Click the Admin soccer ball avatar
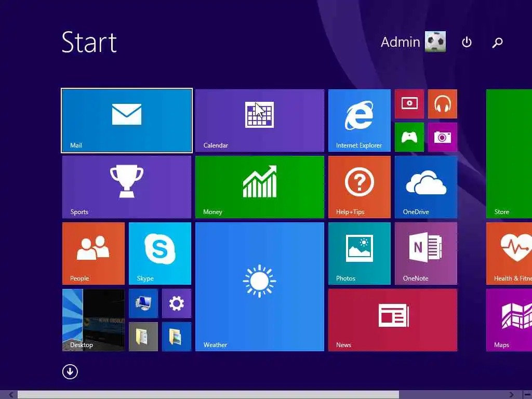The height and width of the screenshot is (399, 532). pos(435,42)
